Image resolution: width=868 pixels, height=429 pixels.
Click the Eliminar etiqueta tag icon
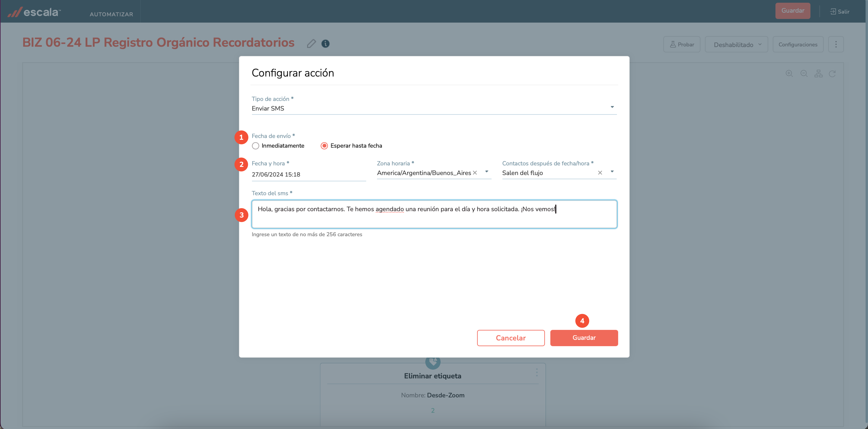coord(433,362)
